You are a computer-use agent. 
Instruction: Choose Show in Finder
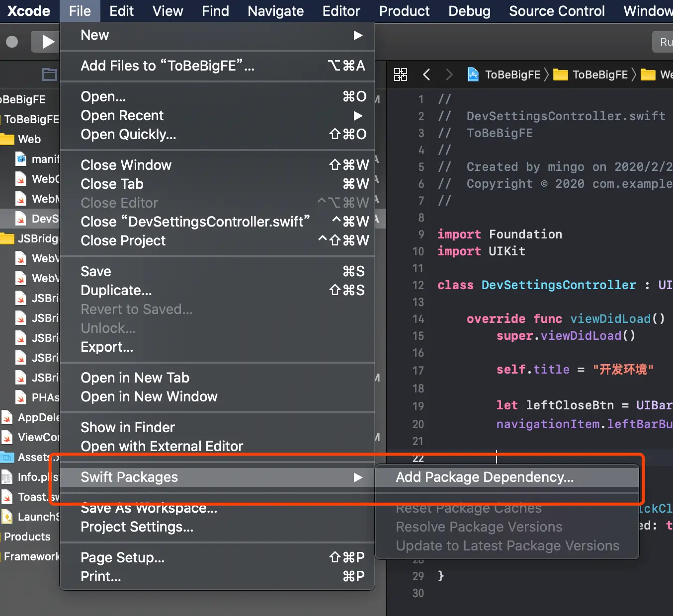pyautogui.click(x=217, y=428)
